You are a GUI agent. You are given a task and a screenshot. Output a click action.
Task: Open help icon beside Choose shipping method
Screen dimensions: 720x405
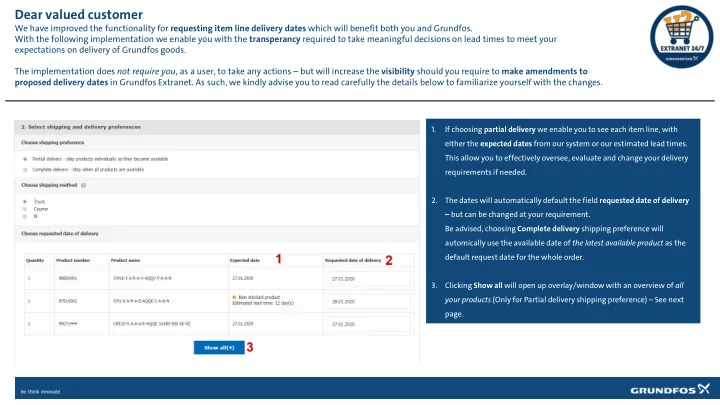(x=84, y=186)
